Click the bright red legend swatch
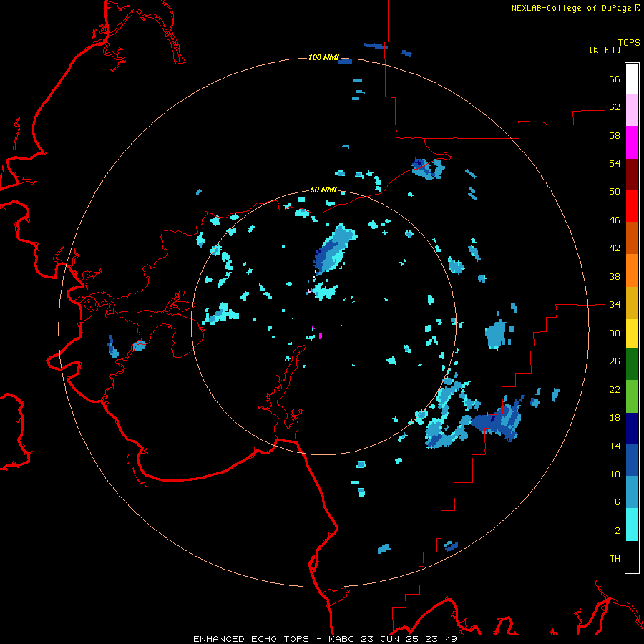Screen dimensions: 644x644 click(x=632, y=206)
